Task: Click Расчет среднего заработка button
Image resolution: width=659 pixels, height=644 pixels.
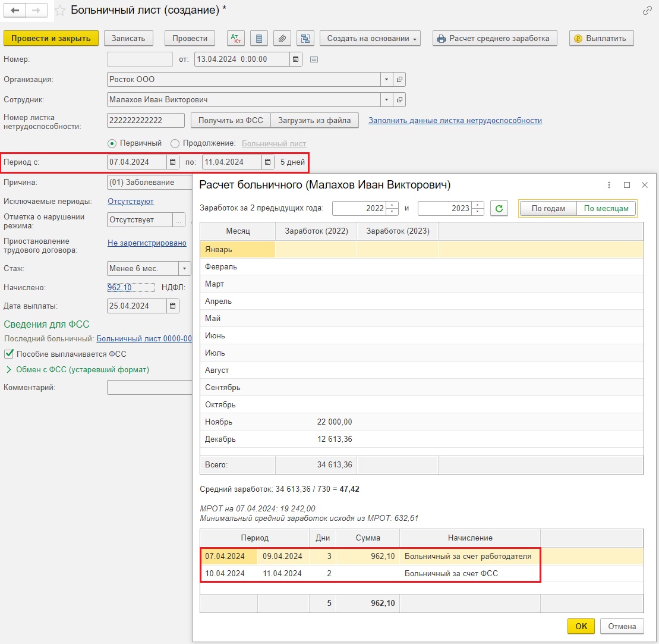Action: point(494,38)
